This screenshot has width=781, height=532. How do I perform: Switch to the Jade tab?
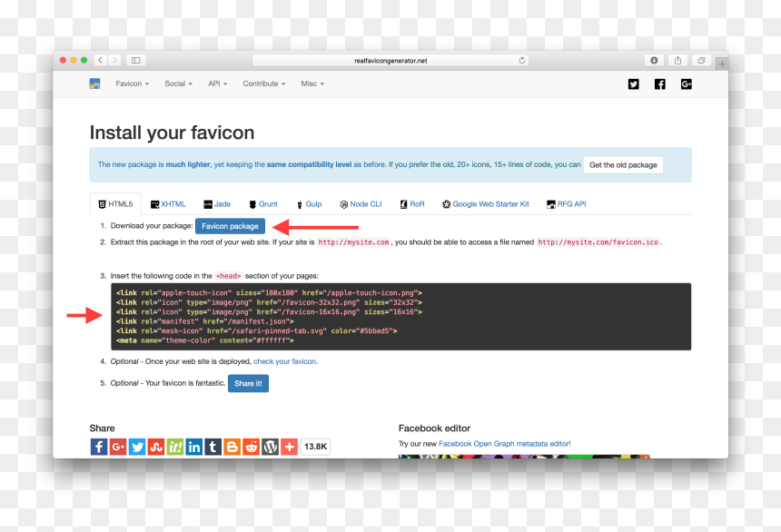click(217, 204)
